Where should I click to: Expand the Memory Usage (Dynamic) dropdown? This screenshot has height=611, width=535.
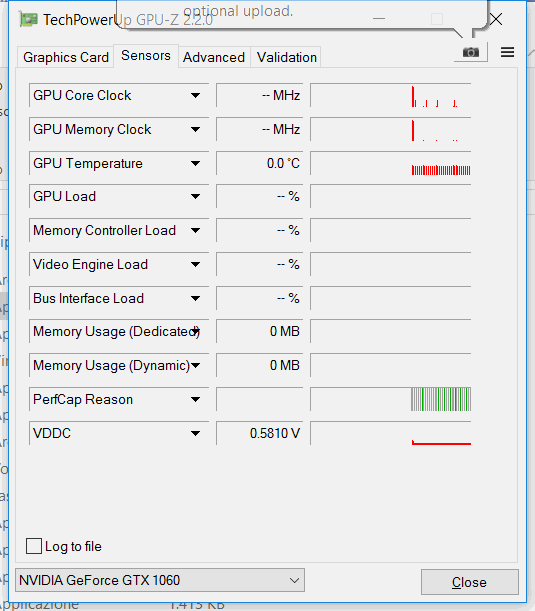196,365
